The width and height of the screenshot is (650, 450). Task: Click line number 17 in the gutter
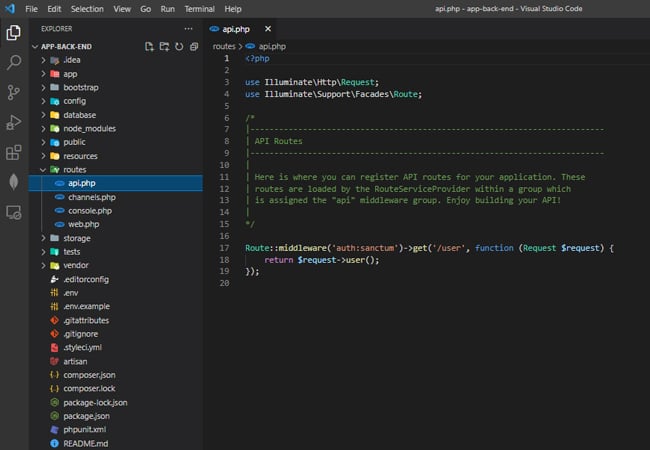tap(224, 248)
